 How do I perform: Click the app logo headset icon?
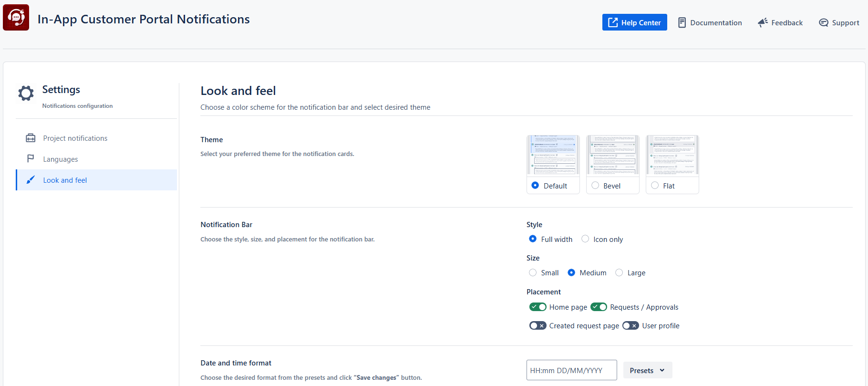point(16,18)
